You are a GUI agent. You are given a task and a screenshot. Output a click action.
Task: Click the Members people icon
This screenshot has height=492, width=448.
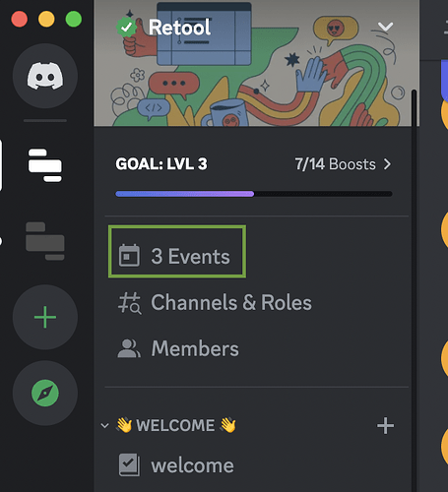click(x=129, y=348)
